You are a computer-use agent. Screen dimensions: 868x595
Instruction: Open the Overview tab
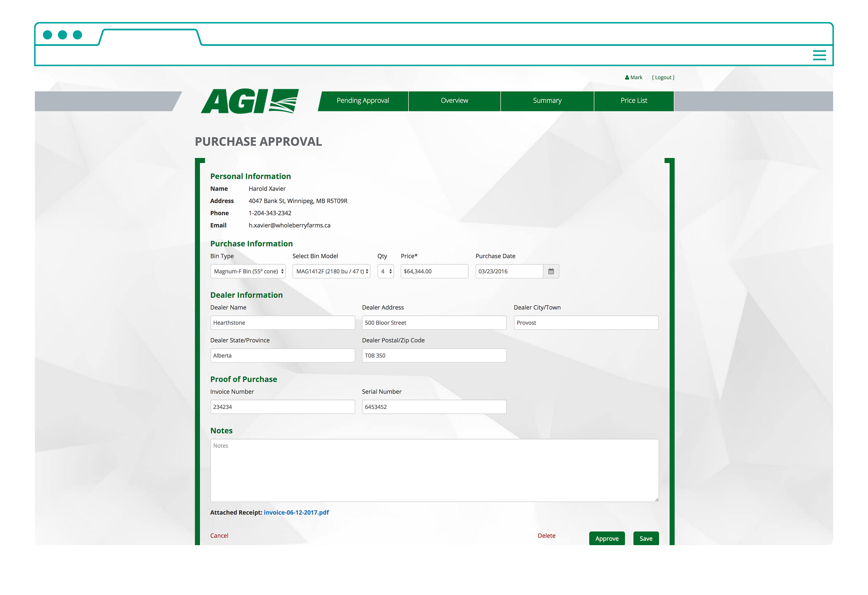(x=454, y=101)
